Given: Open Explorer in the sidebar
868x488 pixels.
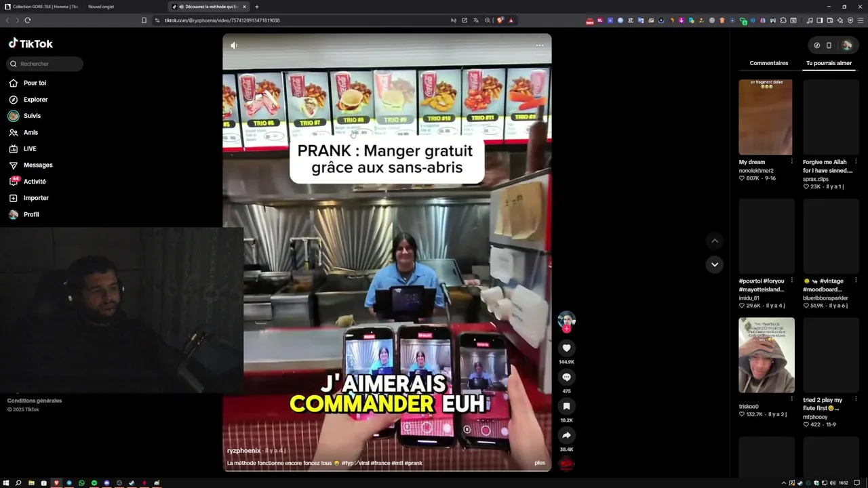Looking at the screenshot, I should click(28, 100).
